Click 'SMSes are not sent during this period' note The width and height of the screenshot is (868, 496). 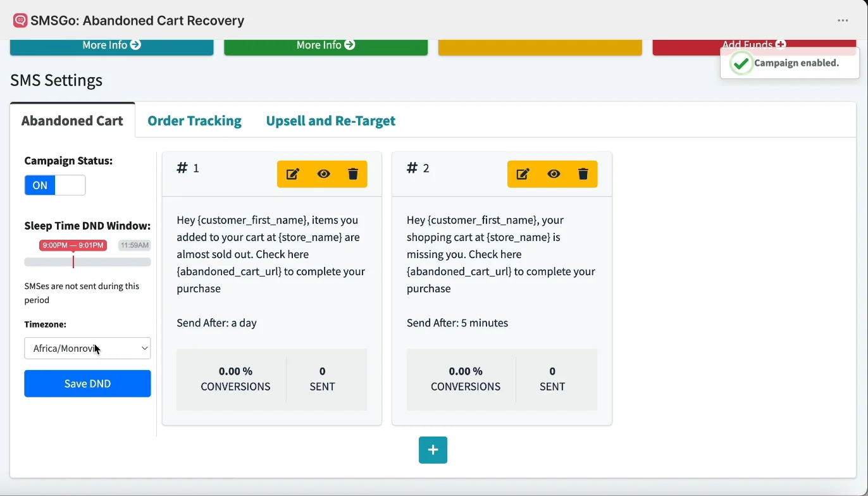coord(82,293)
